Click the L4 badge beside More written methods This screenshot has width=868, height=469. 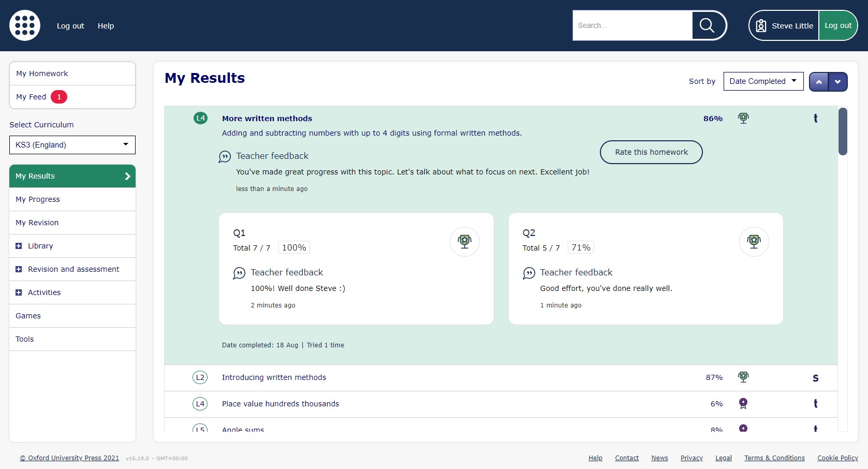[x=200, y=118]
